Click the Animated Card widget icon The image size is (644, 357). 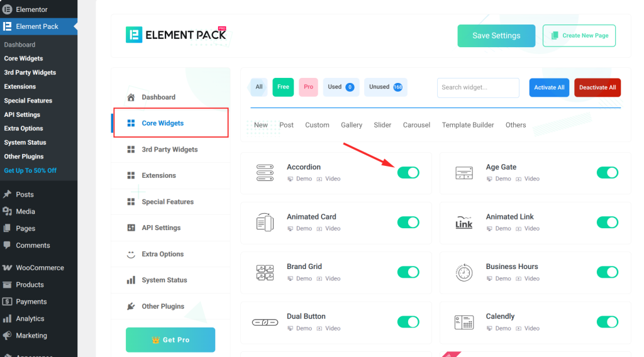tap(265, 222)
